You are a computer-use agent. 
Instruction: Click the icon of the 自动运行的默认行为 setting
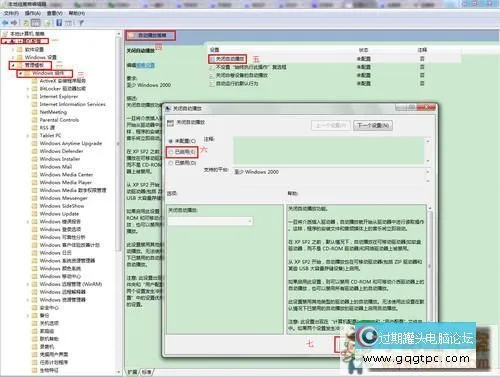point(211,84)
